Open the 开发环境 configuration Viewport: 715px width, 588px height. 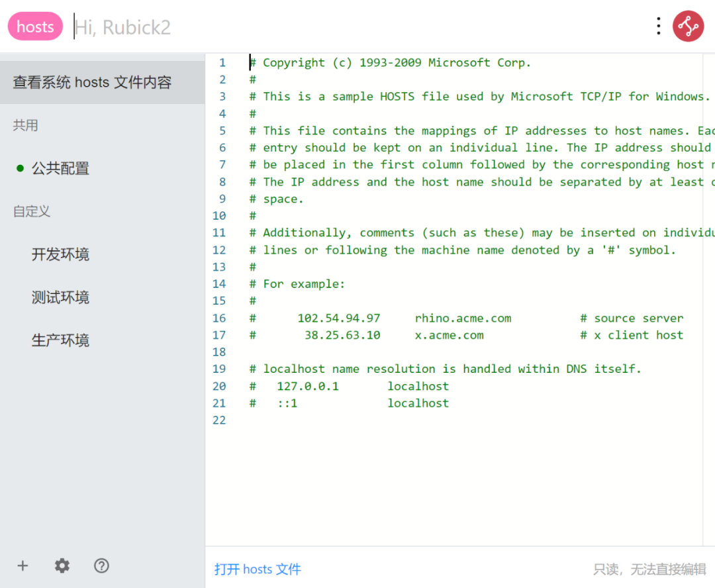click(61, 255)
